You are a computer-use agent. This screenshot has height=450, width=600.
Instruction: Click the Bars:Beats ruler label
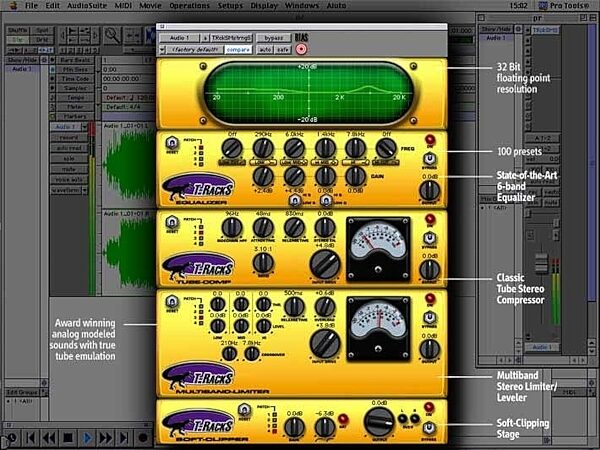[75, 60]
